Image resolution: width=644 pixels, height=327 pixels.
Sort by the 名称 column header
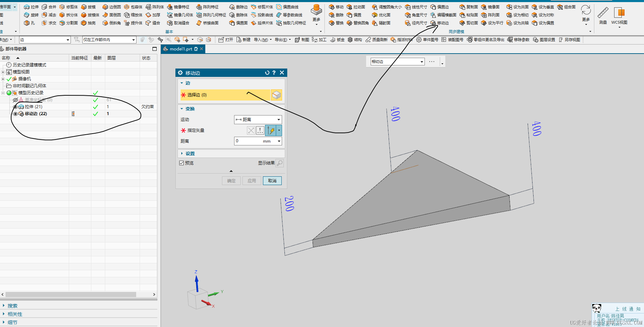tap(6, 58)
